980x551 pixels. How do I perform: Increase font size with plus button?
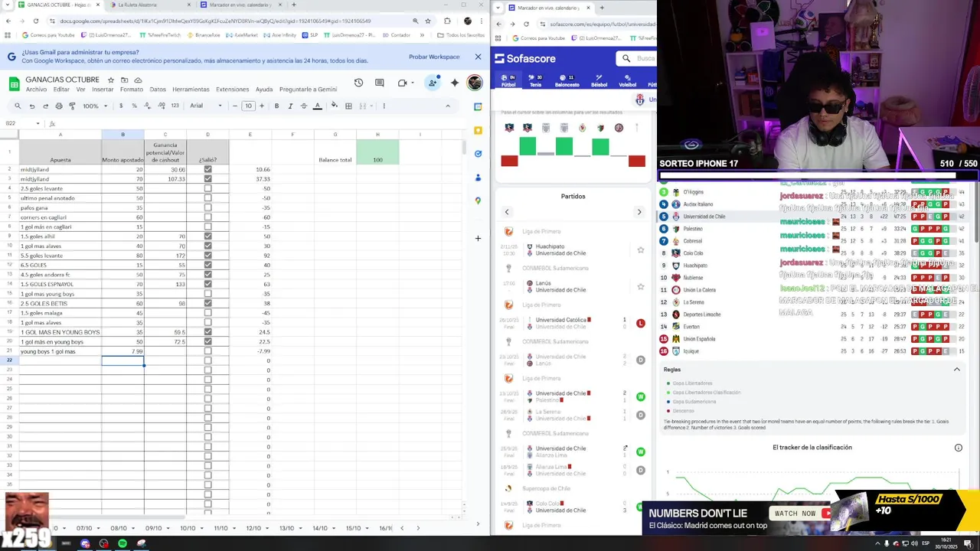(x=262, y=106)
